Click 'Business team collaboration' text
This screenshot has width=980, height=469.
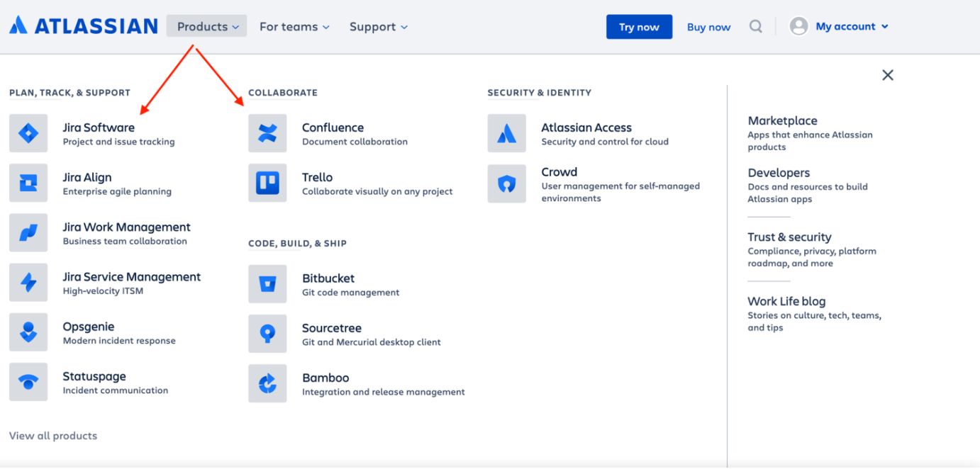[125, 241]
